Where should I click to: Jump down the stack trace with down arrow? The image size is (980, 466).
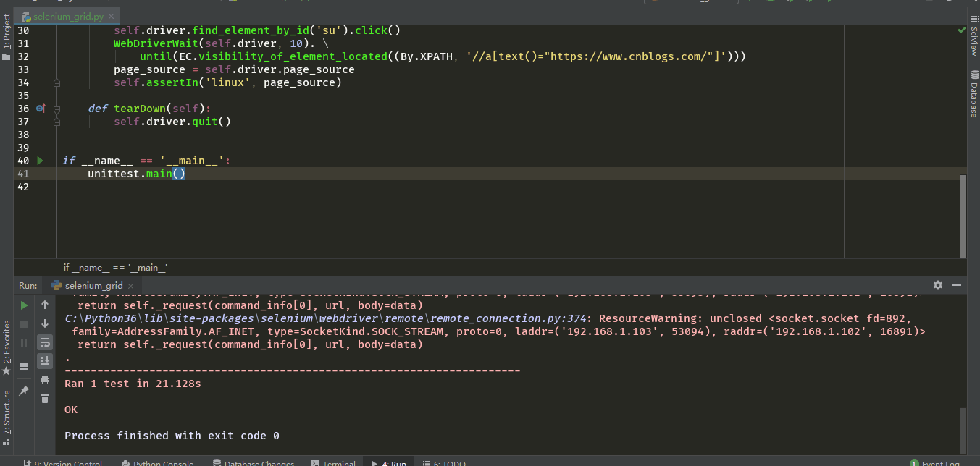[x=45, y=324]
